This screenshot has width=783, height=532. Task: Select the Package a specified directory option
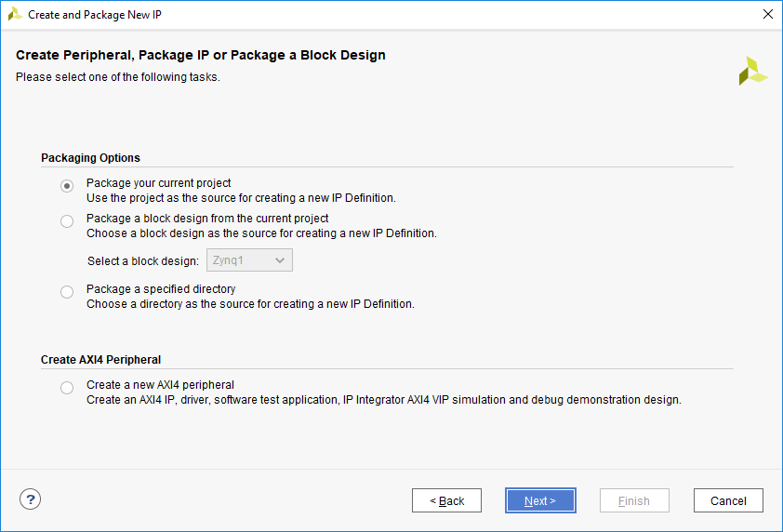pyautogui.click(x=67, y=292)
